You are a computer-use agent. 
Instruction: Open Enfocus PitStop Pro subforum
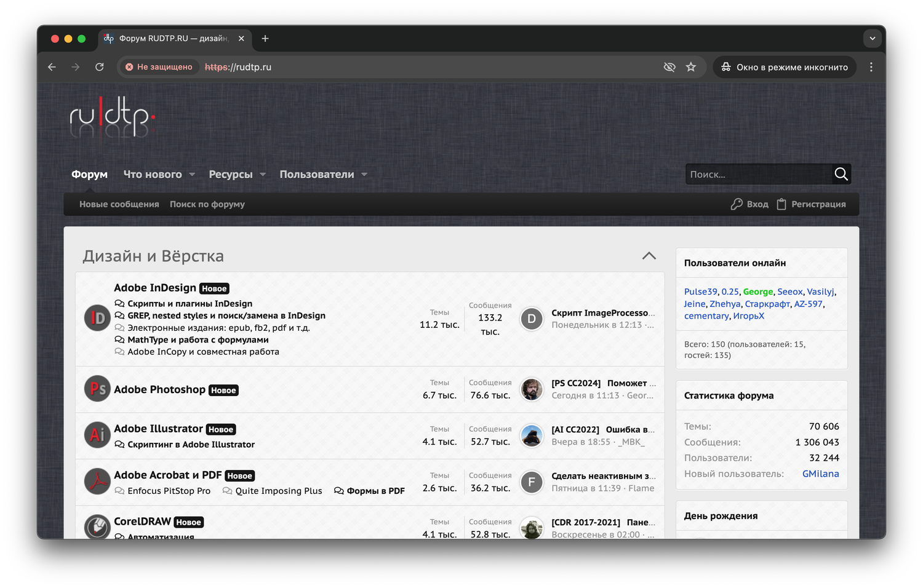[169, 491]
